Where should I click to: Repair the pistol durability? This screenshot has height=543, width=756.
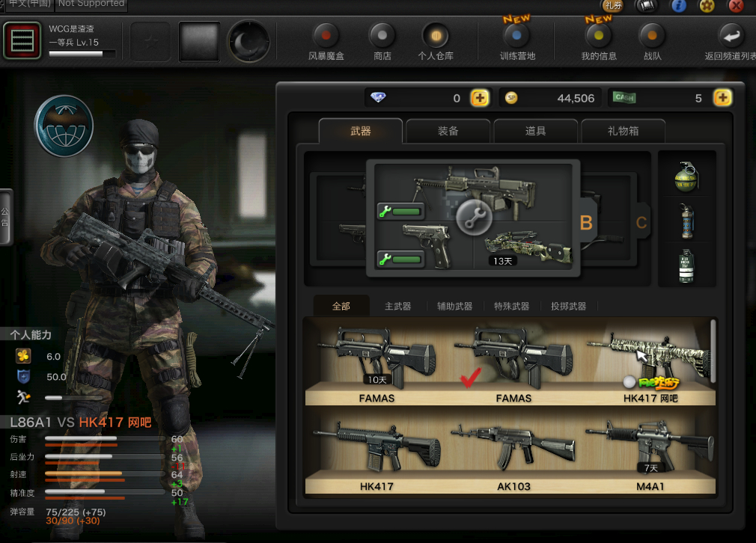(400, 260)
